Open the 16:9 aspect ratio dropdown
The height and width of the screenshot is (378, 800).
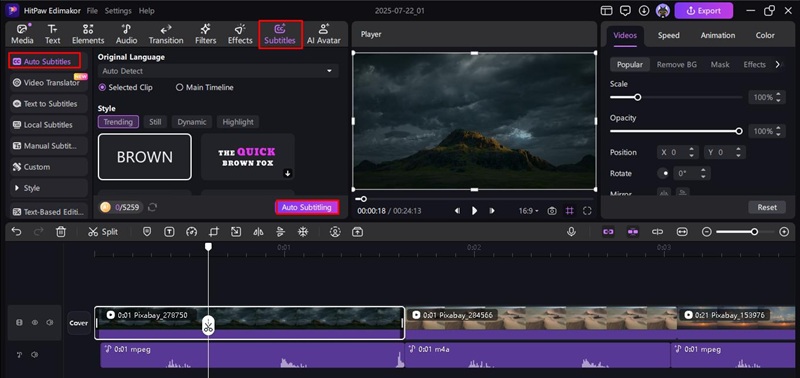pos(529,211)
